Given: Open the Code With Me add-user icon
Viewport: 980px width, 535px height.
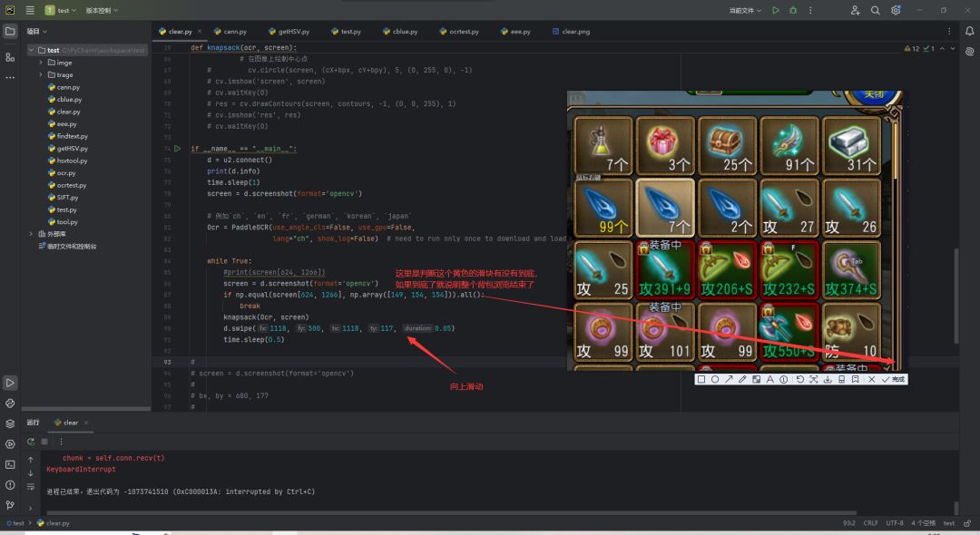Looking at the screenshot, I should pyautogui.click(x=855, y=10).
